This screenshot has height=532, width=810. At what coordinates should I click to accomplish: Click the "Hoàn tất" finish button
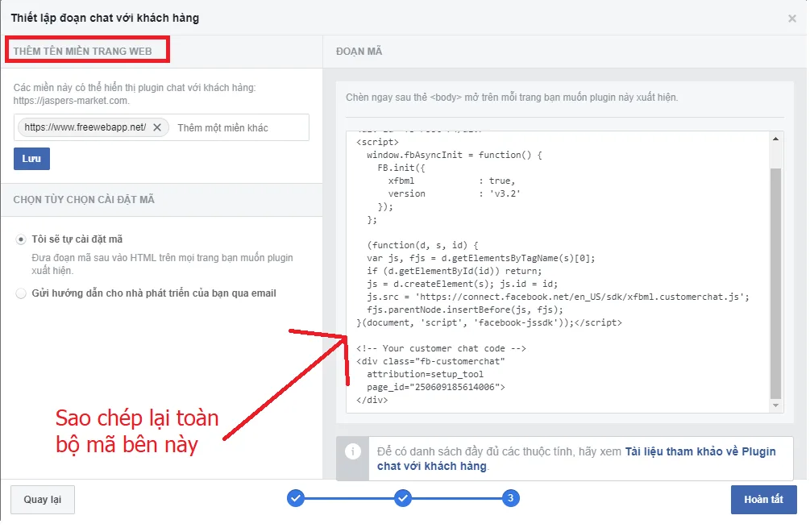[x=763, y=500]
